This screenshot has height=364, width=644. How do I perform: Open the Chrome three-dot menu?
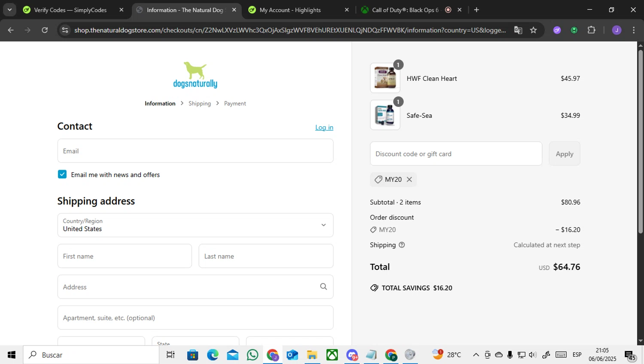tap(634, 30)
